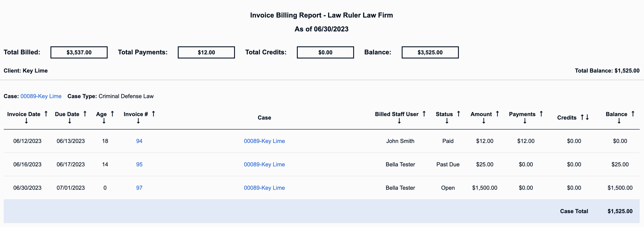Sort Balance column ascending
Image resolution: width=644 pixels, height=227 pixels.
[633, 114]
